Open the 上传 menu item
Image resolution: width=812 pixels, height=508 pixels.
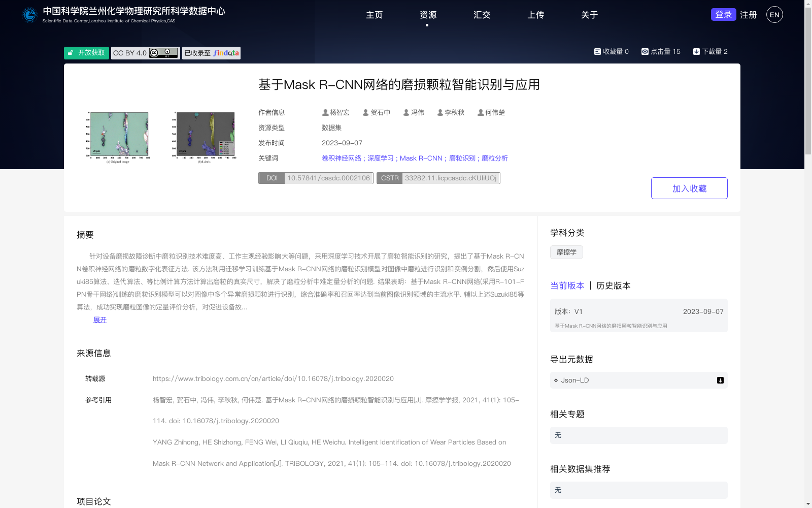[535, 15]
